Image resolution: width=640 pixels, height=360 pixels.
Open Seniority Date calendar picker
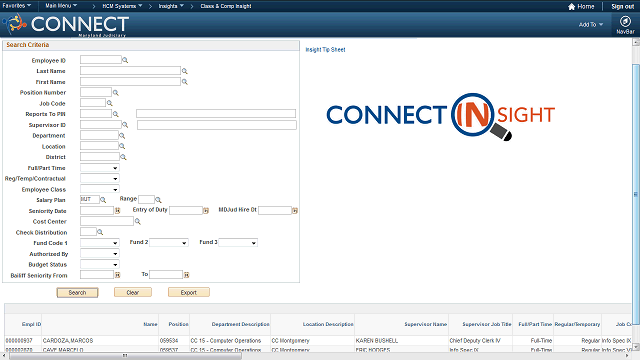(x=118, y=211)
